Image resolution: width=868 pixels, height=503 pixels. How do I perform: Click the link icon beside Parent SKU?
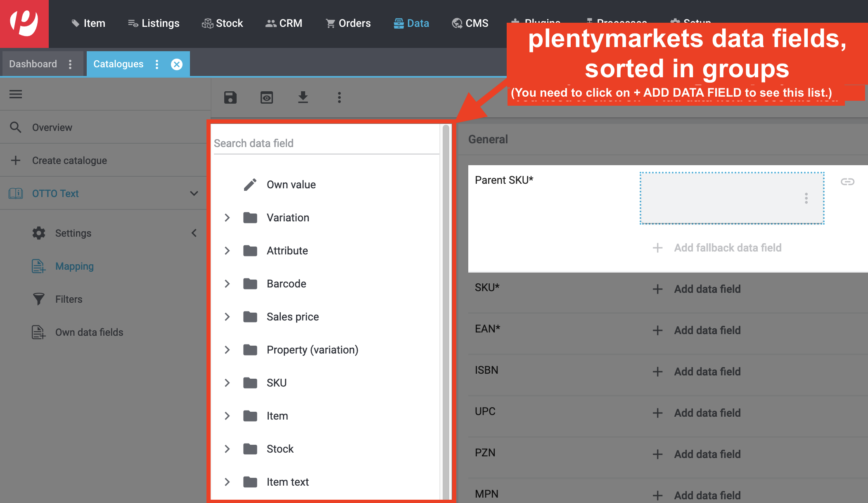[x=847, y=182]
